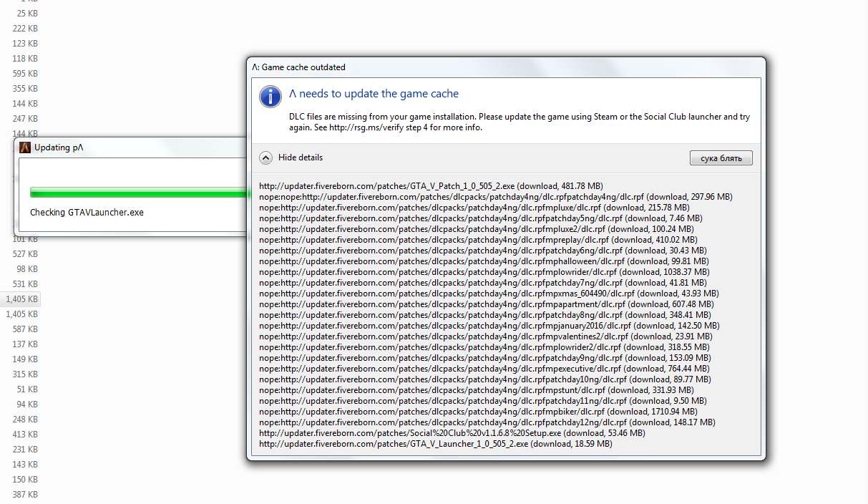Image resolution: width=868 pixels, height=504 pixels.
Task: Click the 25 KB size in background list
Action: click(x=27, y=14)
